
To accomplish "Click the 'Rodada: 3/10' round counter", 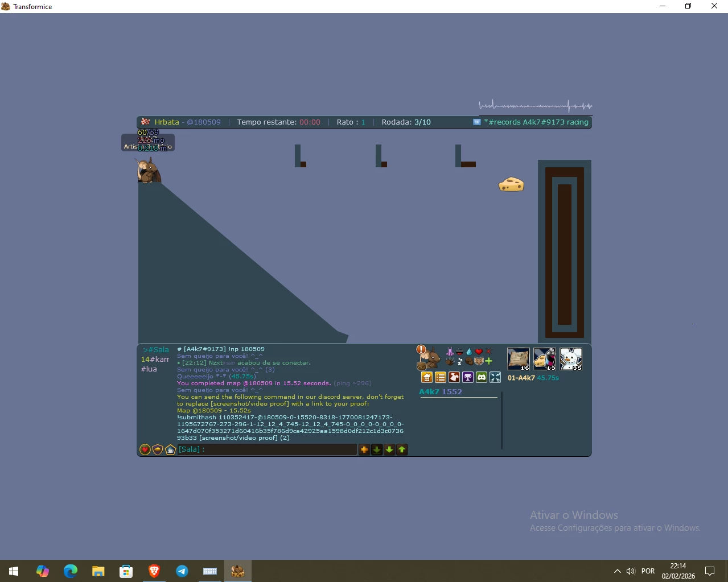I will tap(406, 122).
